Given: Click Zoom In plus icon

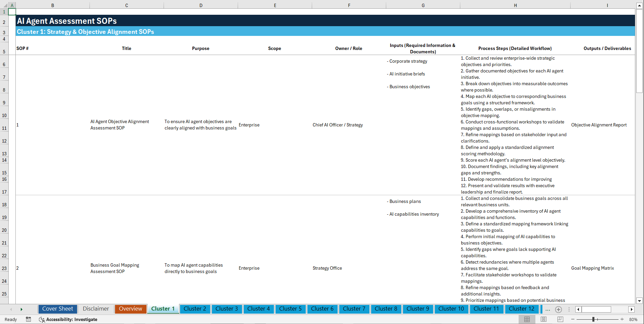Looking at the screenshot, I should [623, 319].
